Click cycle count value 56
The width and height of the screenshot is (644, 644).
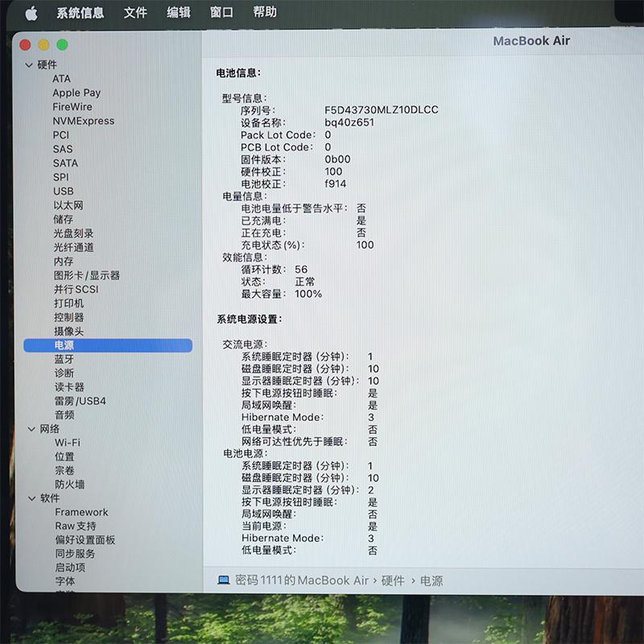click(301, 270)
